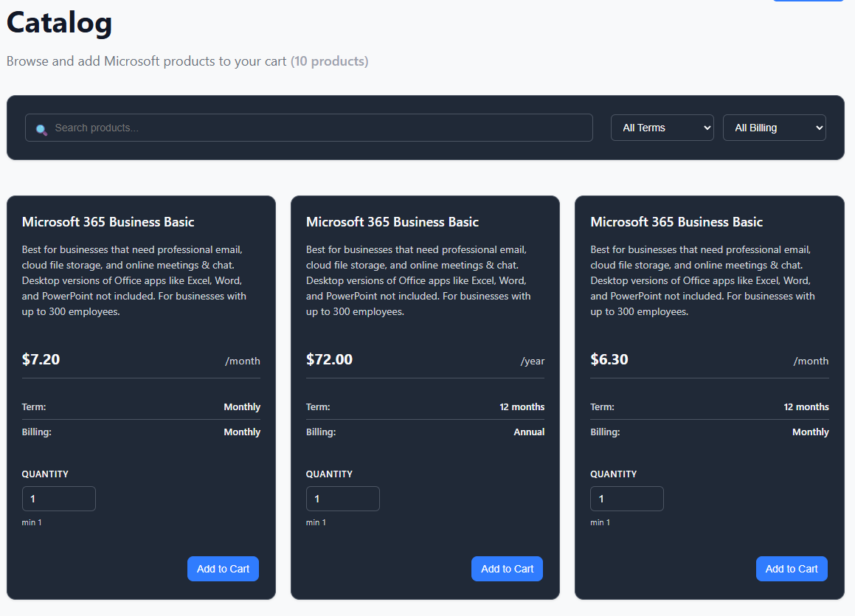
Task: Click the Catalog page heading
Action: coord(60,23)
